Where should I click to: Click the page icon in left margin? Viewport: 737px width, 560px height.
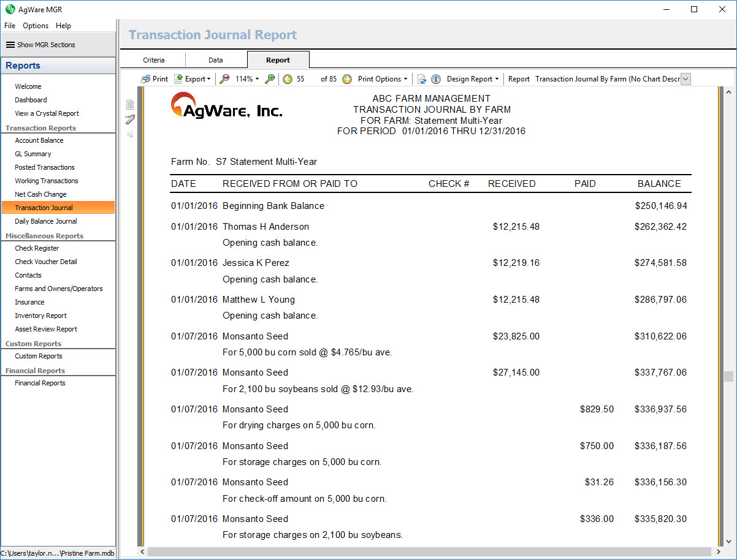pos(130,104)
